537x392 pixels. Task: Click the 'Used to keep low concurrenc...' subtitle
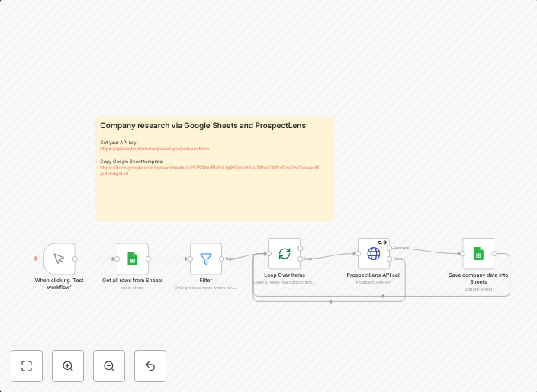(285, 282)
